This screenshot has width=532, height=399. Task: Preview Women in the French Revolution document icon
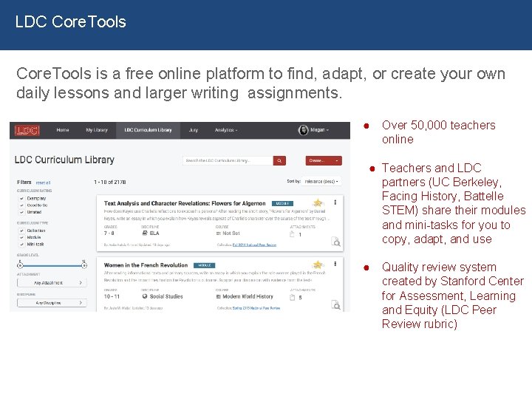coord(335,304)
